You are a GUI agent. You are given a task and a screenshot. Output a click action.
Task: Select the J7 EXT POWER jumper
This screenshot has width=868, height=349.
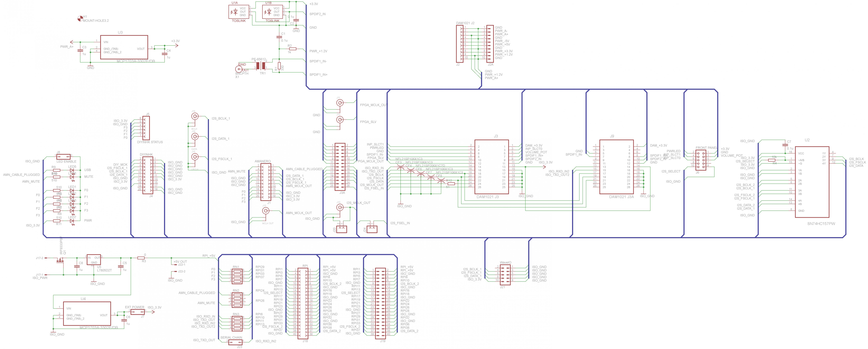137,312
